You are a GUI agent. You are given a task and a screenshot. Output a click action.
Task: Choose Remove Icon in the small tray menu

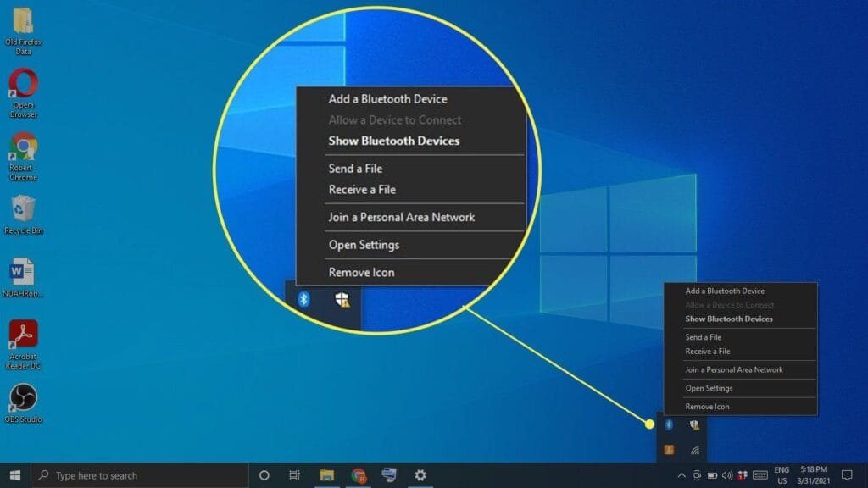point(707,407)
